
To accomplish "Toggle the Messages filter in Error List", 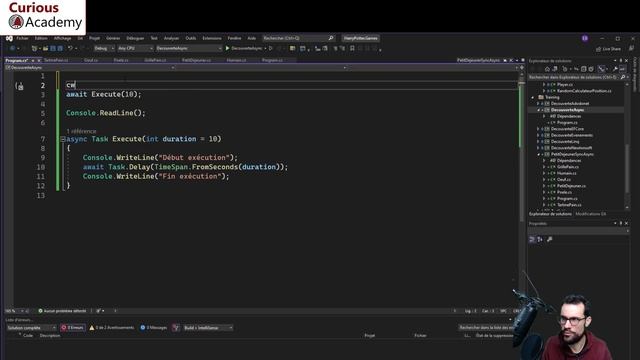I will point(153,328).
